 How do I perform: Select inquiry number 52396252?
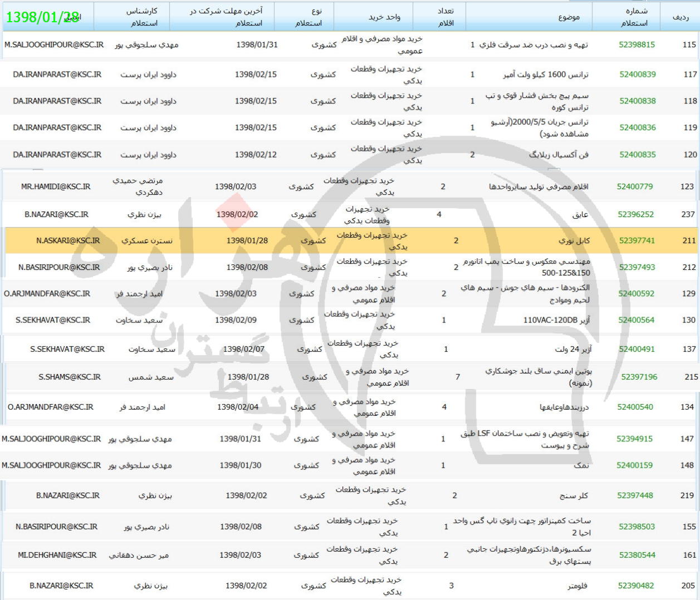pos(635,214)
